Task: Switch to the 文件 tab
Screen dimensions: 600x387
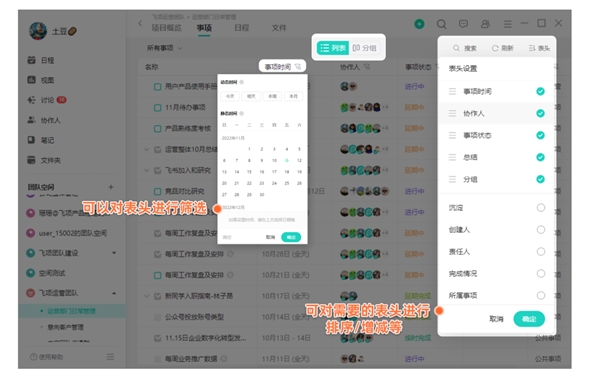Action: click(279, 28)
